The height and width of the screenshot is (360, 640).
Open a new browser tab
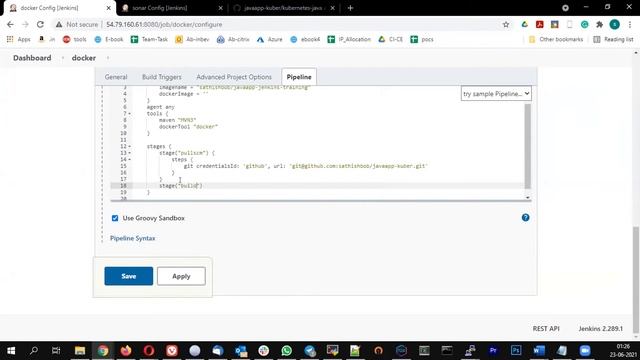pyautogui.click(x=350, y=8)
